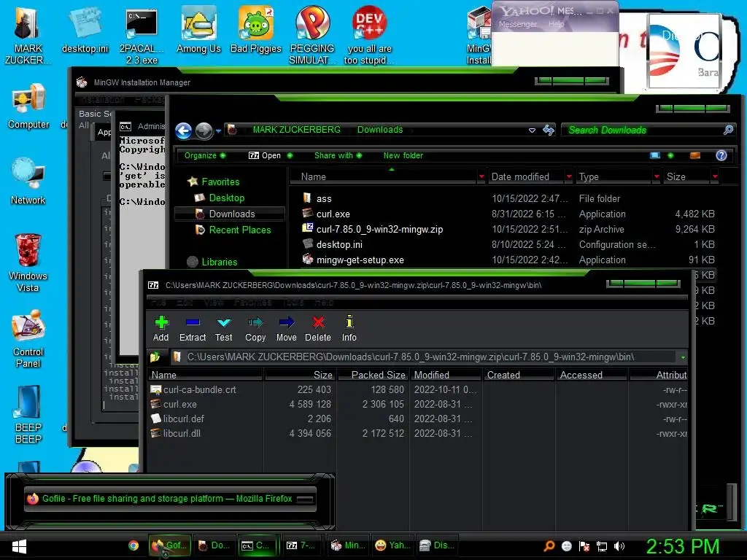Open the Size column filter arrow in explorer
The image size is (747, 560).
[x=715, y=176]
